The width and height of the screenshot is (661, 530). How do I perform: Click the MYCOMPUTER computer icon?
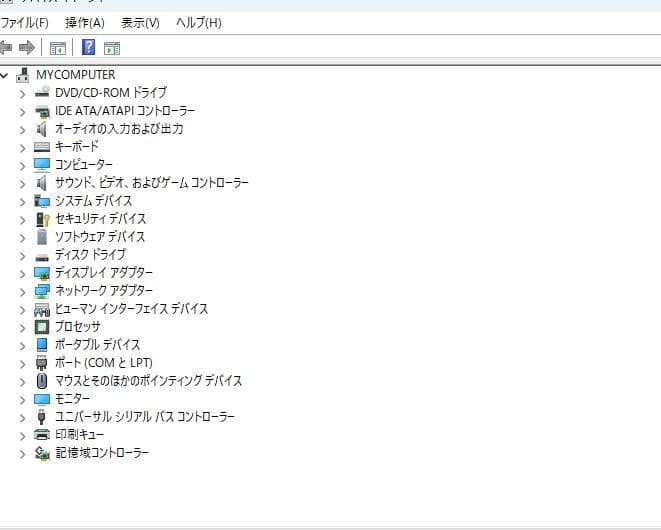click(23, 75)
